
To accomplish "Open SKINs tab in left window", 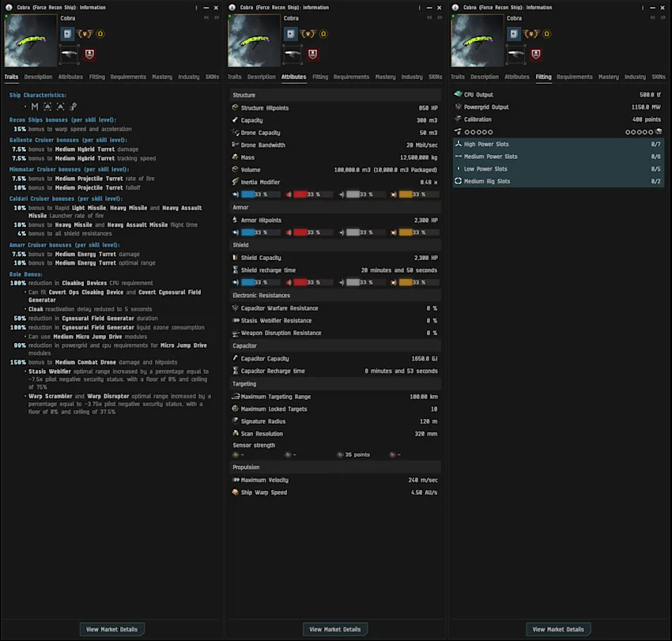I will (x=212, y=77).
